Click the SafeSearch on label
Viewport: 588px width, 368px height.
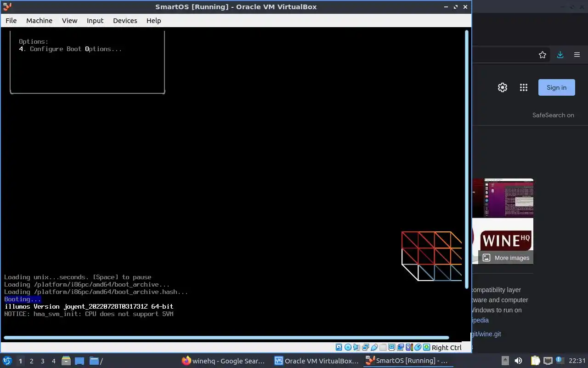point(553,115)
